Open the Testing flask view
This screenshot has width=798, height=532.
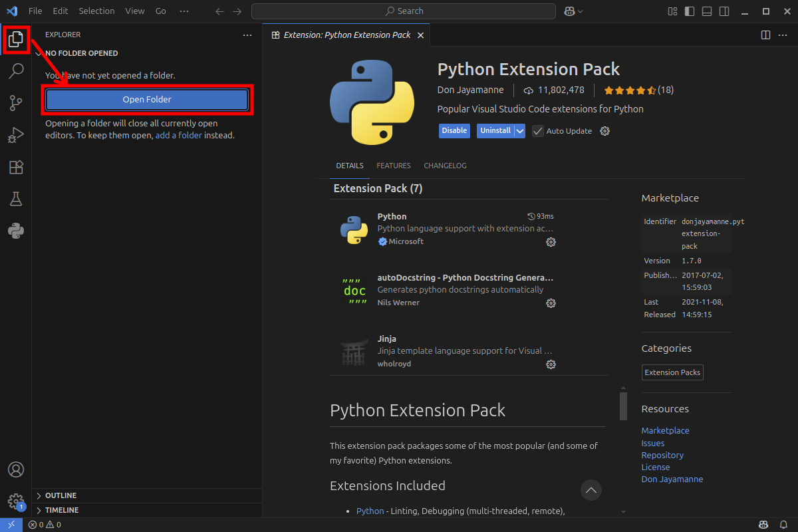(15, 199)
